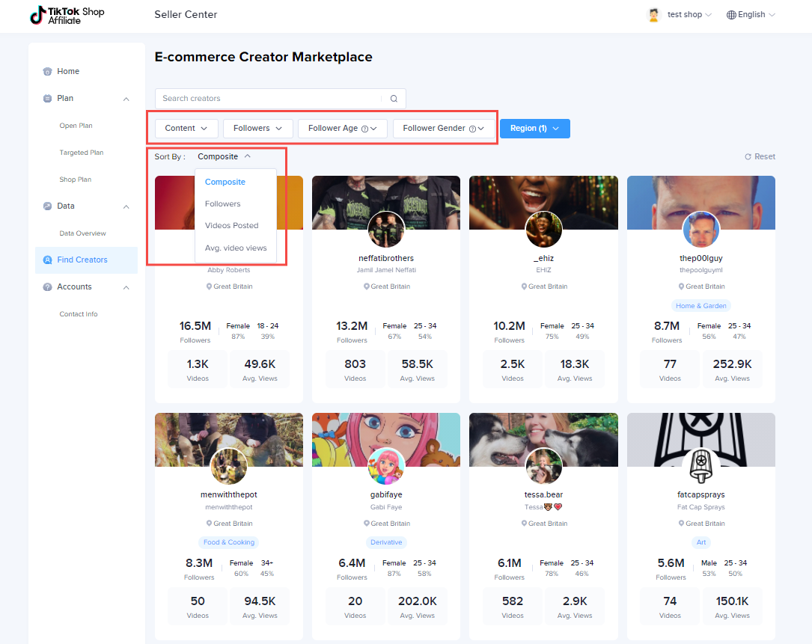This screenshot has height=644, width=812.
Task: Click location pin icon on fatcapsprays card
Action: click(x=682, y=524)
